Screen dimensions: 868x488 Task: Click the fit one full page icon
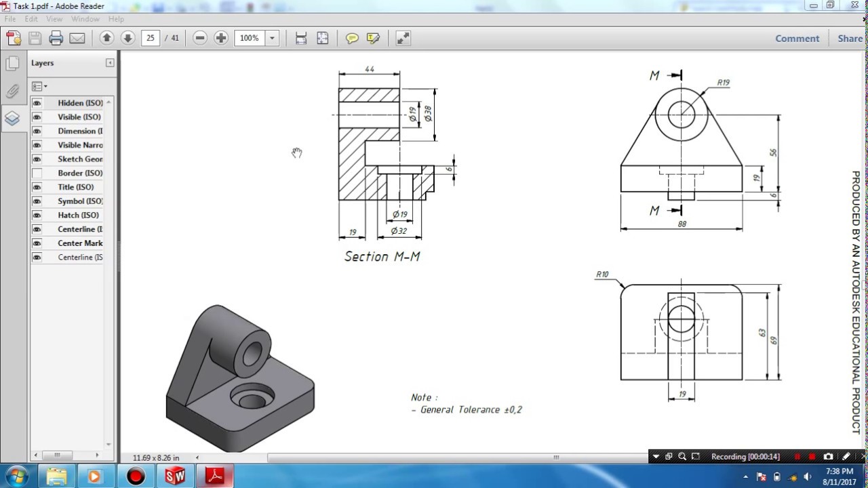pos(323,39)
